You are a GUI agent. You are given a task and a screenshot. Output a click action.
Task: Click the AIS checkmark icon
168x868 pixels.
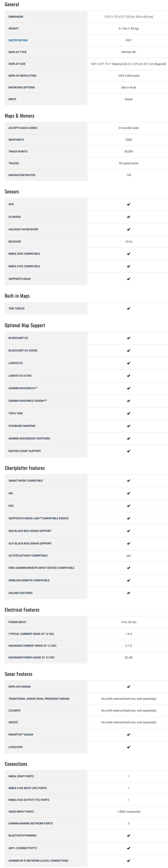coord(129,493)
